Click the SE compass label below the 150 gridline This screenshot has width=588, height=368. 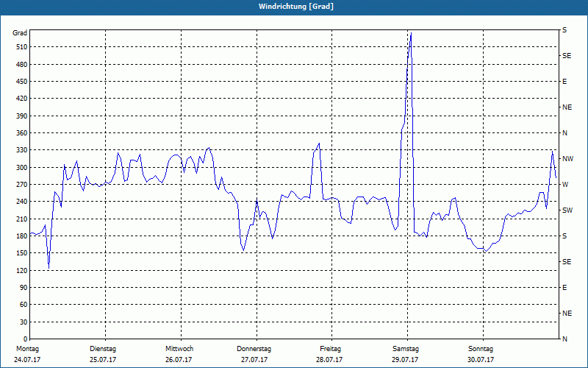[x=567, y=262]
